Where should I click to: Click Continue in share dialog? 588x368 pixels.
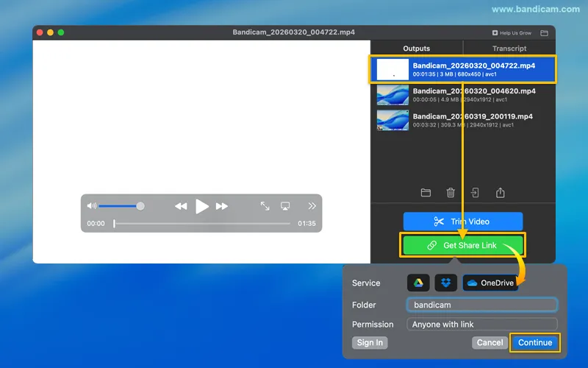pos(535,342)
